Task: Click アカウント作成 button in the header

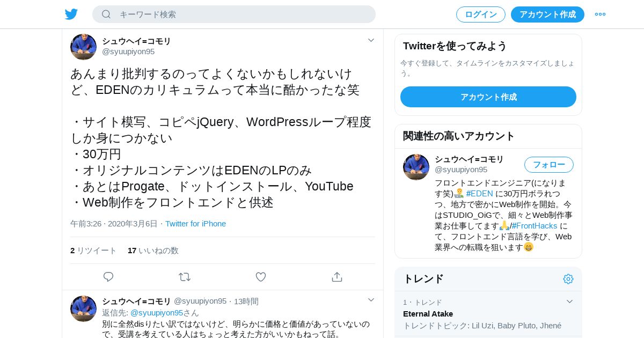Action: pyautogui.click(x=547, y=14)
